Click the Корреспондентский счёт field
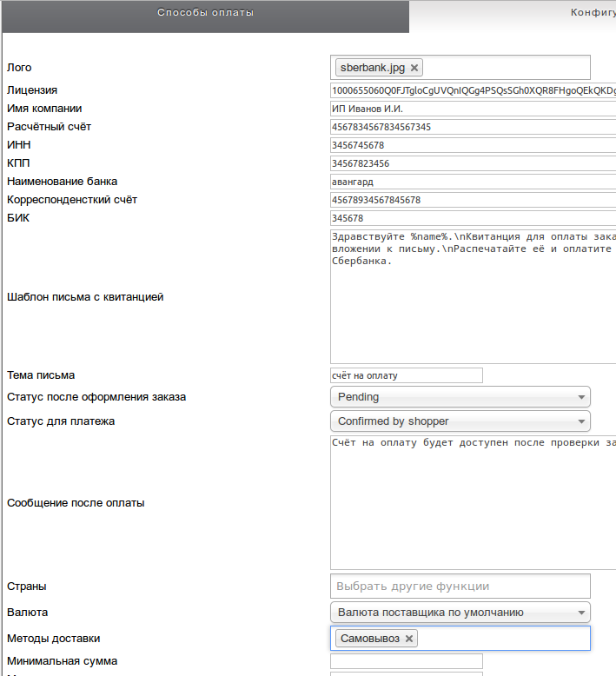 tap(473, 200)
